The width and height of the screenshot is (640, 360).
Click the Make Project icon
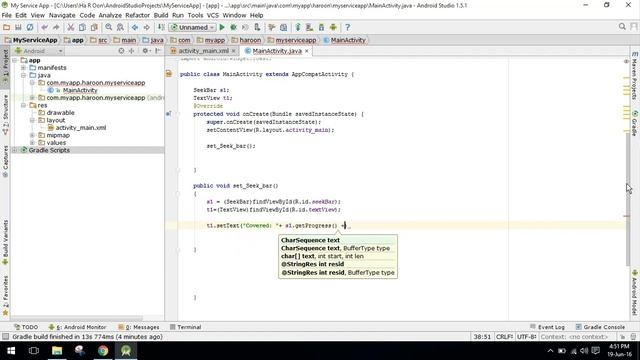pyautogui.click(x=161, y=27)
